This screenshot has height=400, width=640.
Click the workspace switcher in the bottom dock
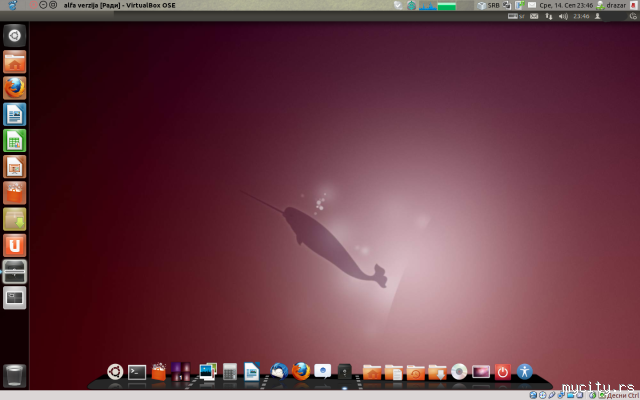[180, 372]
